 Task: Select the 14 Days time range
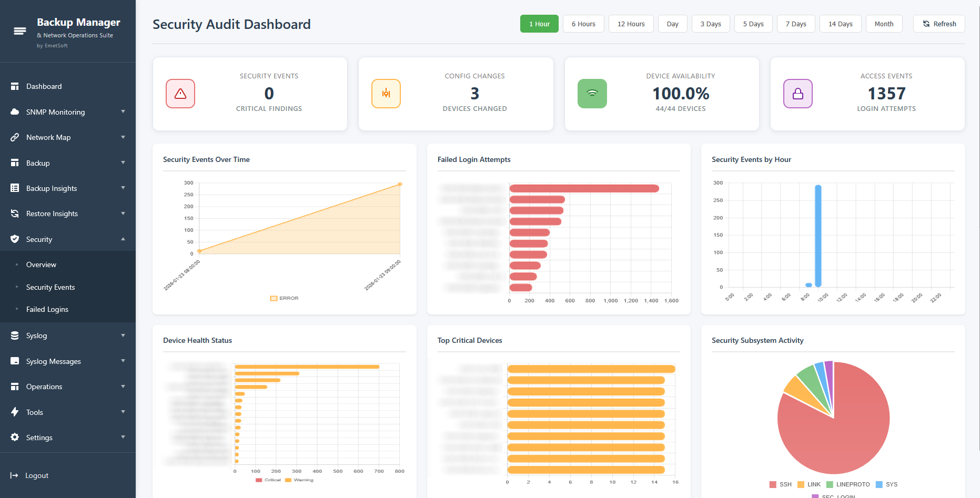pyautogui.click(x=841, y=24)
